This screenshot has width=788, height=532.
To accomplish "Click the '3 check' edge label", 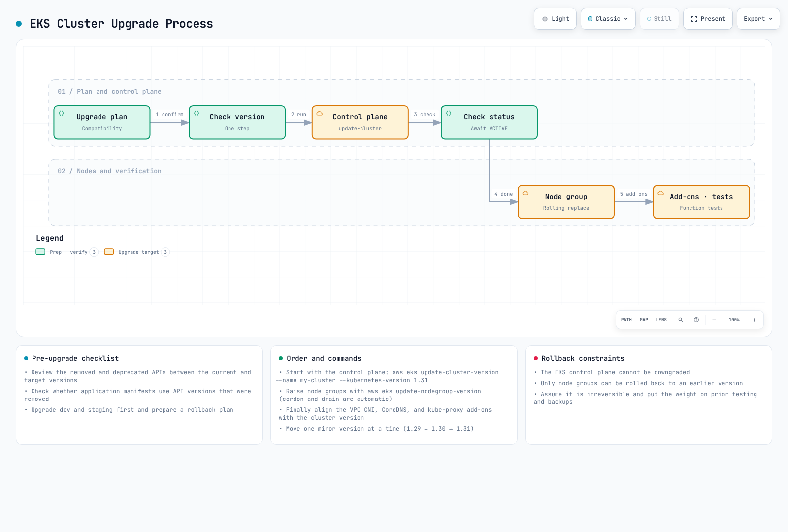I will 425,114.
